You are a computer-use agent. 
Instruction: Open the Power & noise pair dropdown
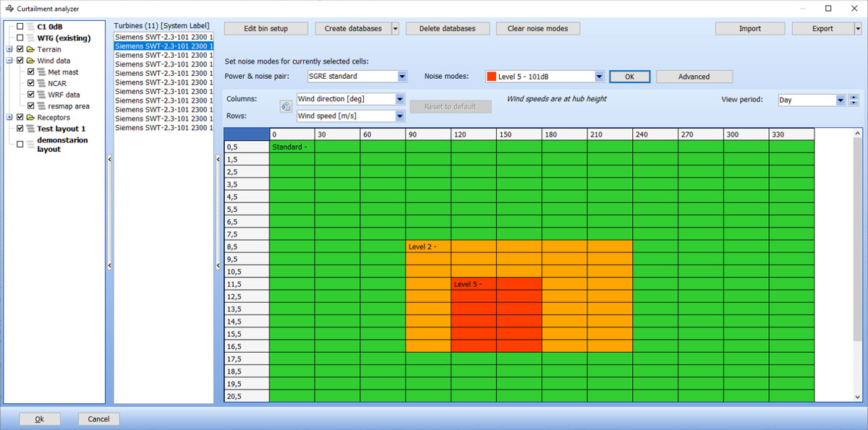pyautogui.click(x=402, y=77)
